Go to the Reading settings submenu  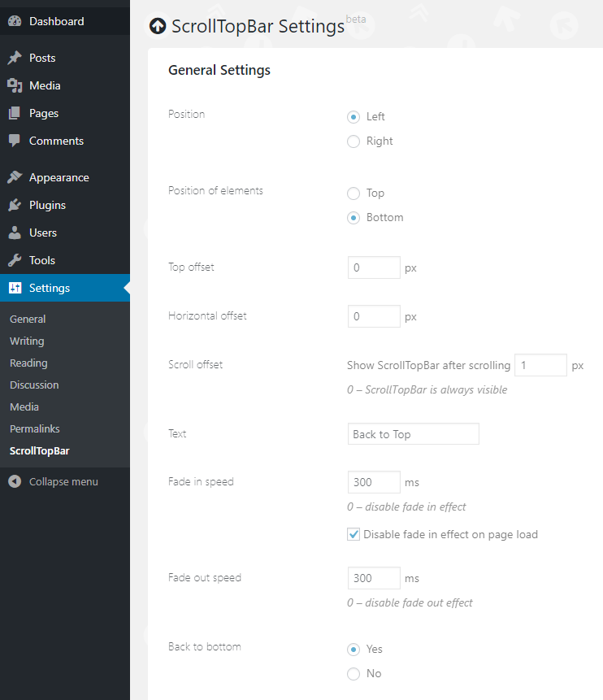point(28,363)
